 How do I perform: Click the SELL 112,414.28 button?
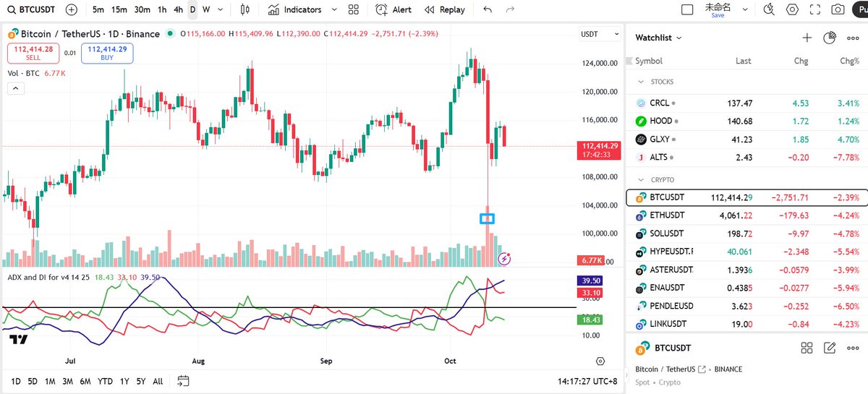tap(33, 53)
